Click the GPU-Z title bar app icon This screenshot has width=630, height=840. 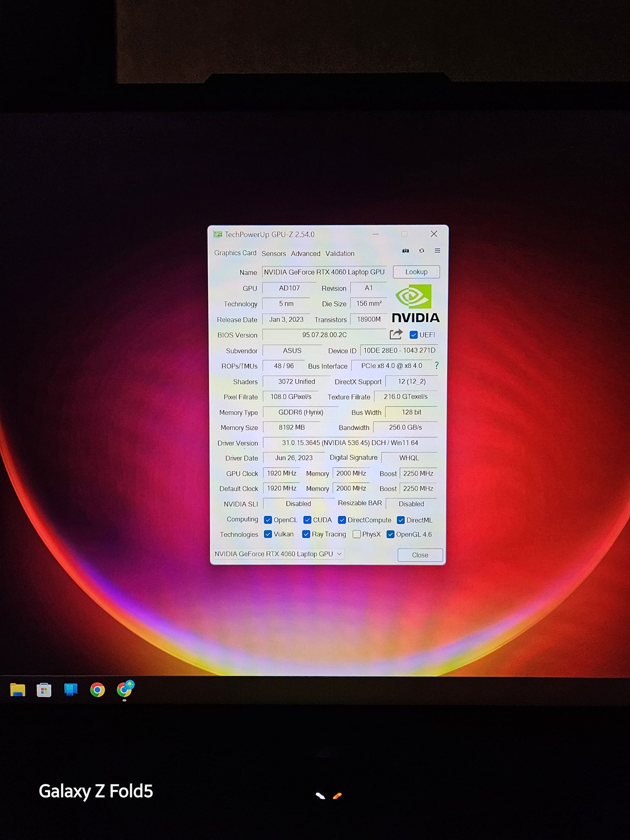click(218, 234)
